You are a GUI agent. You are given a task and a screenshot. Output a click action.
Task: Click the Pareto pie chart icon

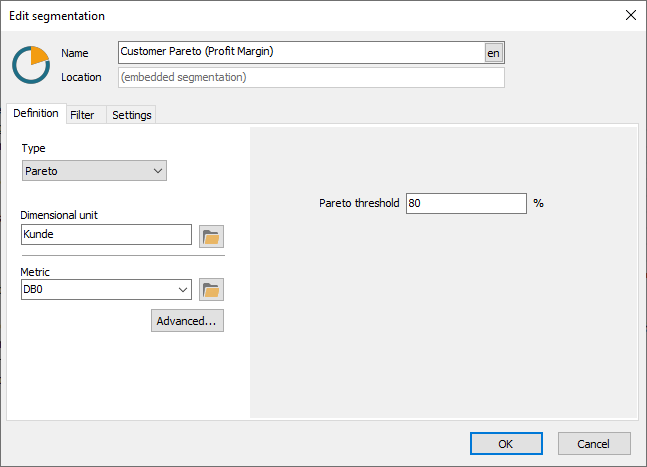click(31, 65)
